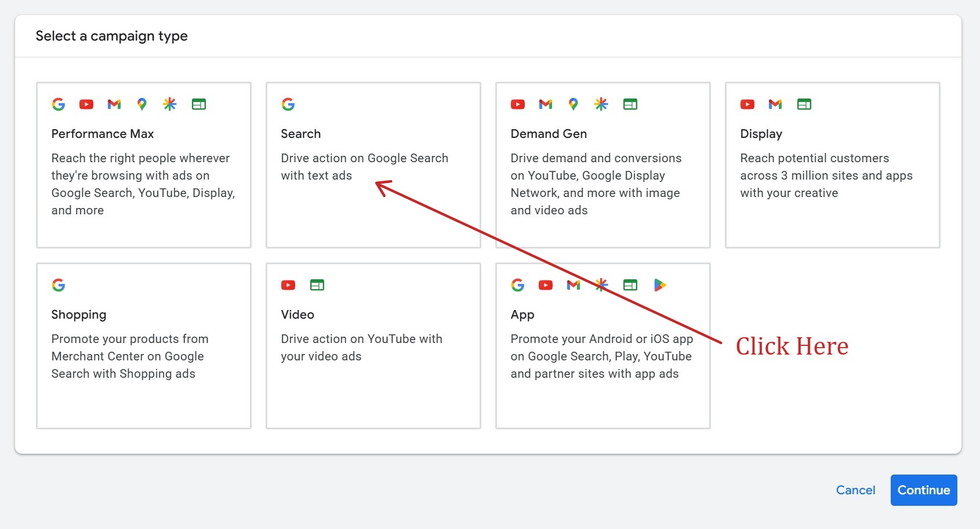Click the green Display network icon in Display card
The width and height of the screenshot is (980, 529).
tap(804, 104)
